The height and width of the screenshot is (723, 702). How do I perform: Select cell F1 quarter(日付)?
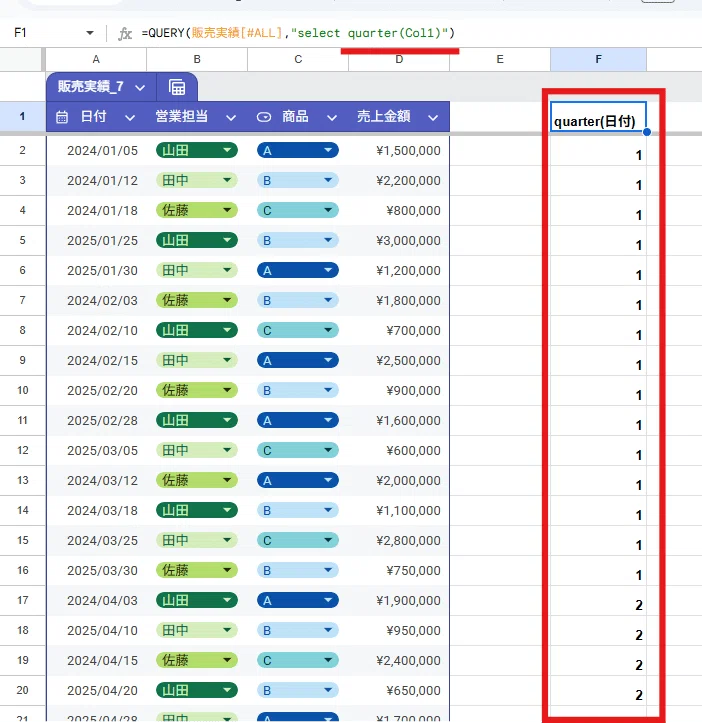click(598, 117)
